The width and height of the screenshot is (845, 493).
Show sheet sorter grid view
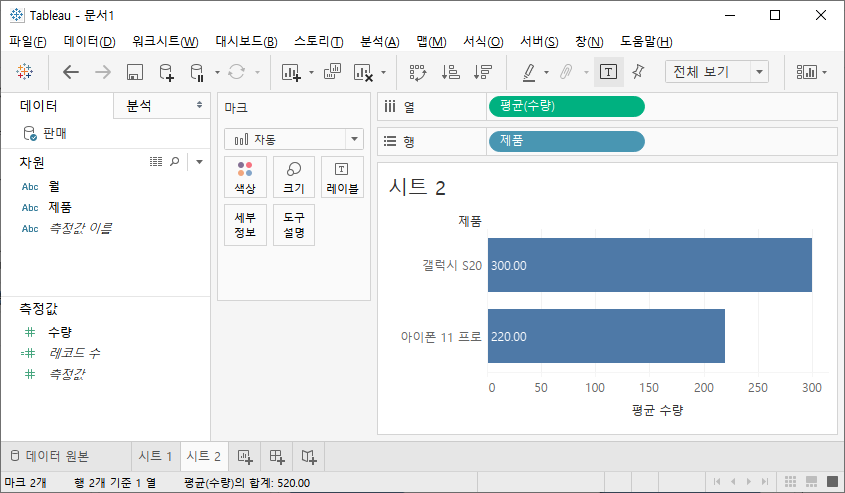coord(791,481)
